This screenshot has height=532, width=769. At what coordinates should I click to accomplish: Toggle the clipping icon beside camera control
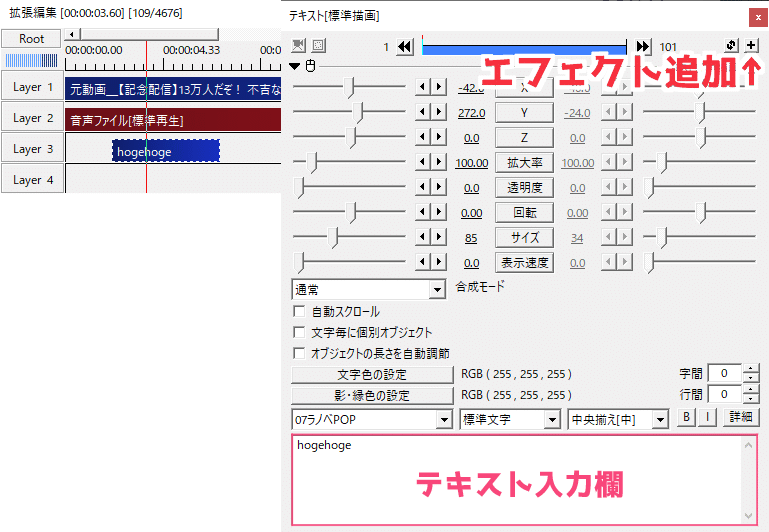click(x=319, y=46)
